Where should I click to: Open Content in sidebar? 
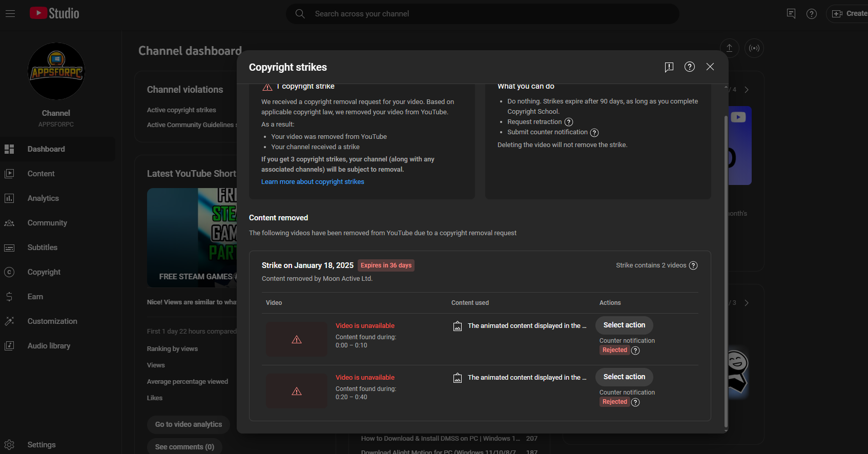57,174
